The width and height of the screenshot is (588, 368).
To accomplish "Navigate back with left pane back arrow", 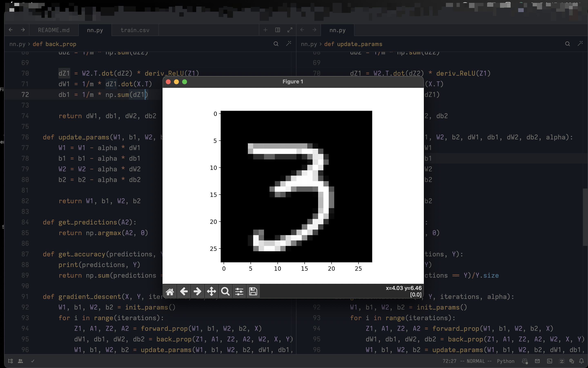I will [x=11, y=30].
